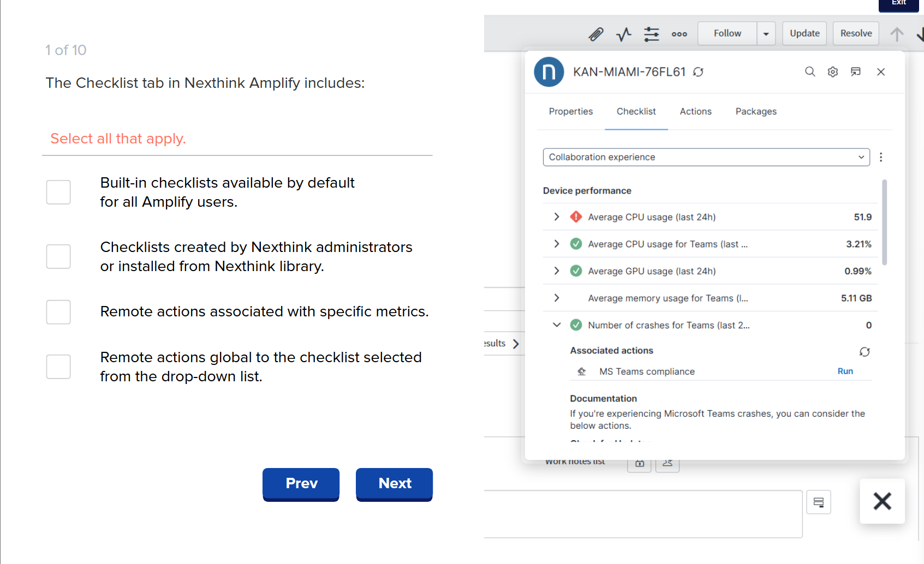Refresh the Associated actions list

tap(865, 352)
